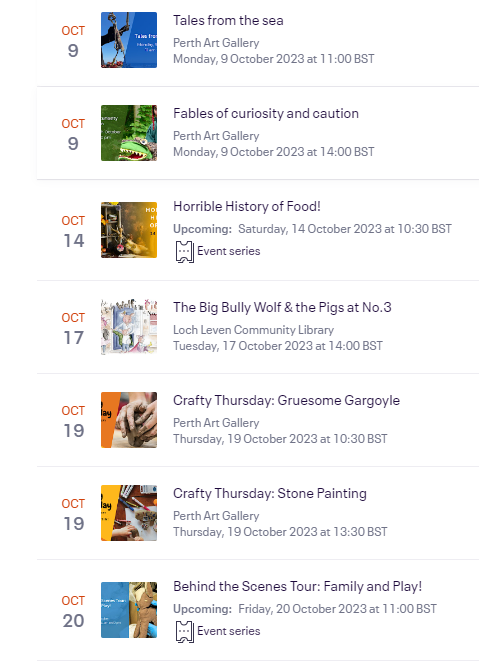Open Horrible History of Food! title
The height and width of the screenshot is (668, 479).
(x=247, y=207)
